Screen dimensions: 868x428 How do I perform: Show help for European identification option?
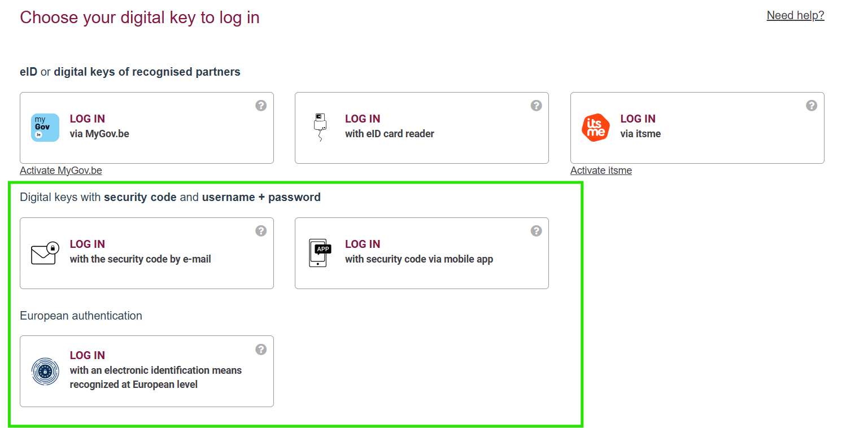(x=261, y=349)
